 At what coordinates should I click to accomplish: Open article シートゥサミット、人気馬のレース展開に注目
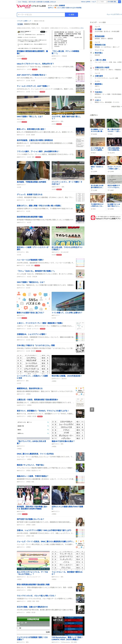(x=32, y=377)
